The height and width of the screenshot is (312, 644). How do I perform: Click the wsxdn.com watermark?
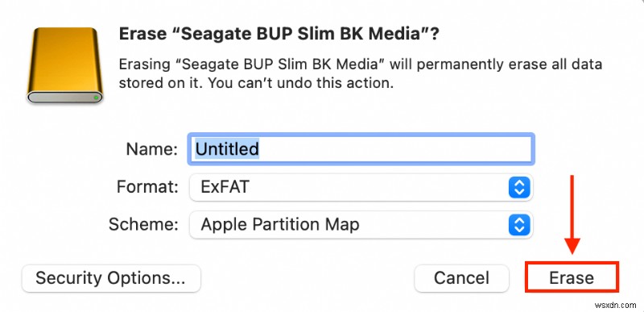click(614, 306)
